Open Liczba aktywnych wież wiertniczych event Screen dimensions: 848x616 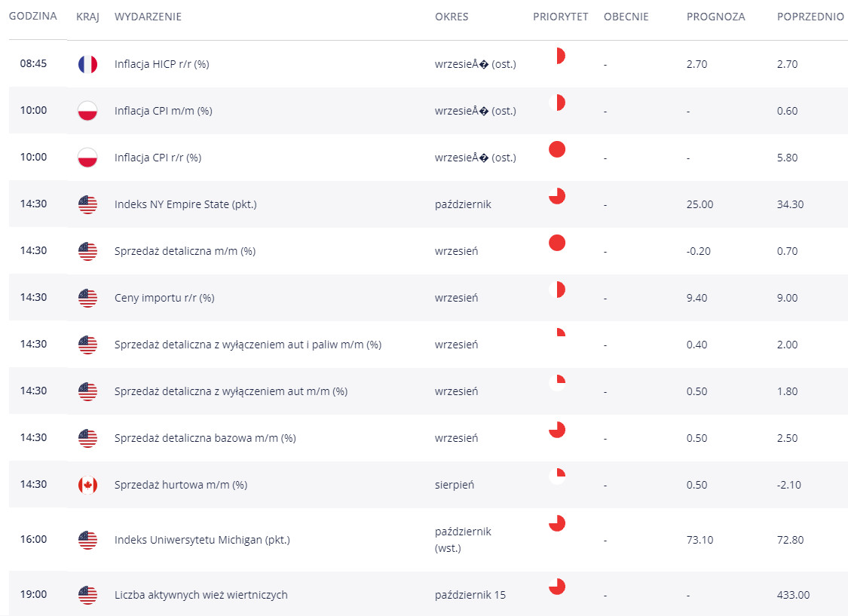201,595
